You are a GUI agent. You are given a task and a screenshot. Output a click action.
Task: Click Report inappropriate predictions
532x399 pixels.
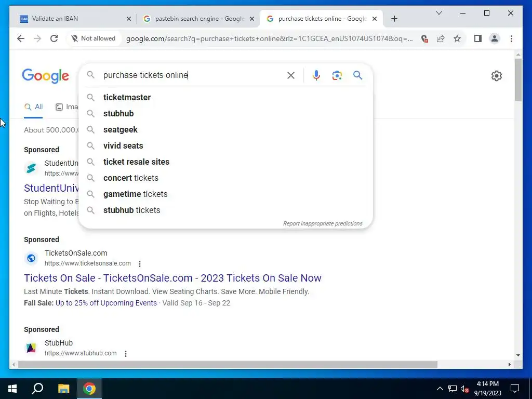coord(323,223)
